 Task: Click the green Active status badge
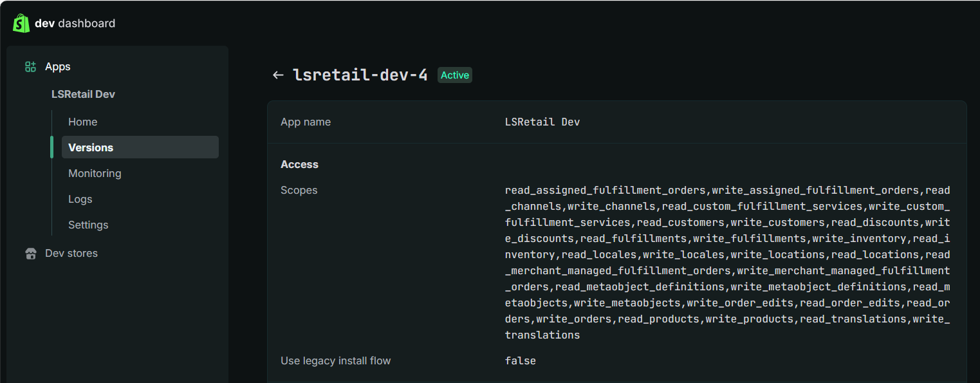click(454, 75)
